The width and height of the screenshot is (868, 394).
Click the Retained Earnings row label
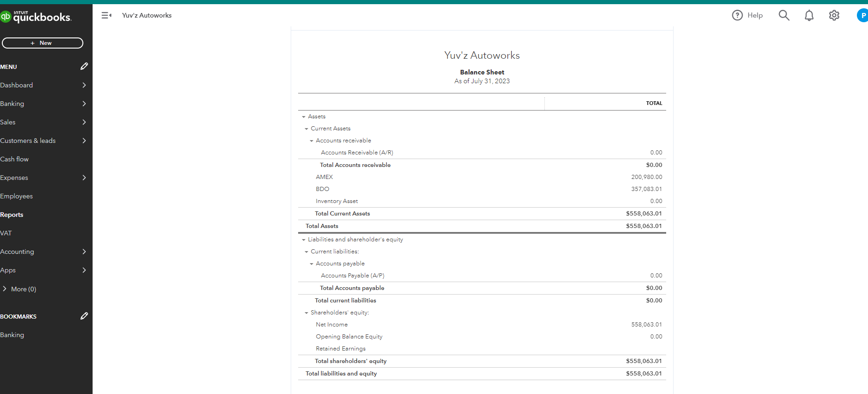341,349
